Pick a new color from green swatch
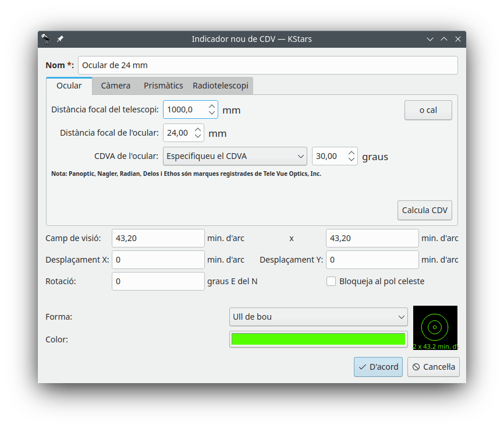Screen dimensions: 504x428 point(318,339)
